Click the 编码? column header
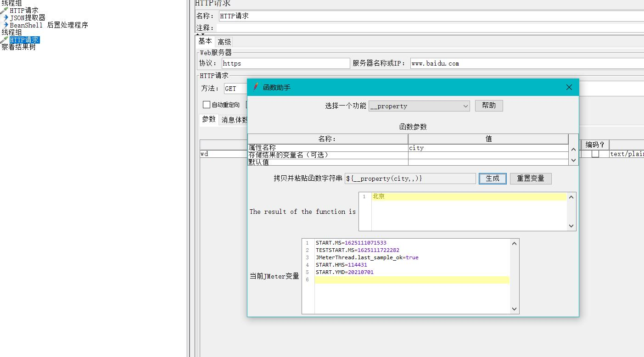The height and width of the screenshot is (357, 644). coord(595,145)
